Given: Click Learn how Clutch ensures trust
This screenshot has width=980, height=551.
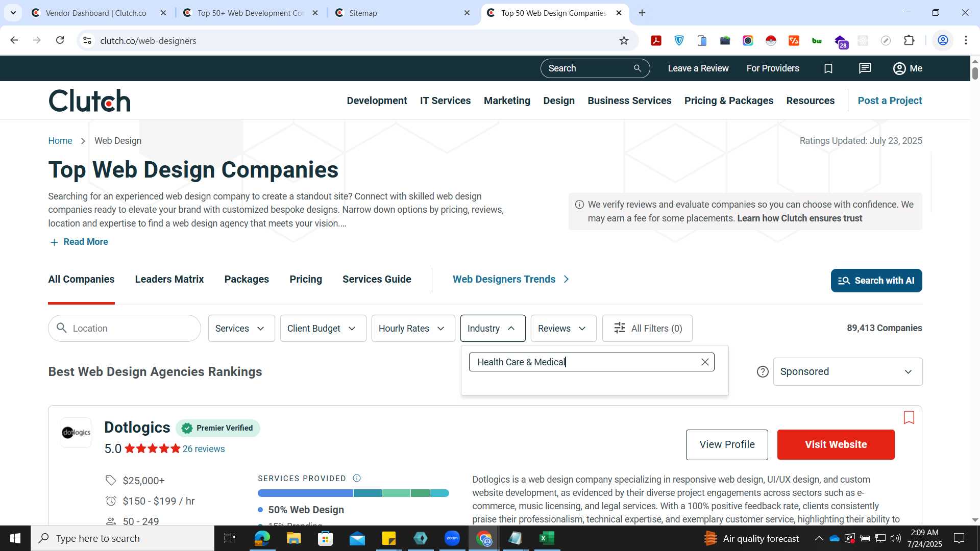Looking at the screenshot, I should [x=799, y=218].
